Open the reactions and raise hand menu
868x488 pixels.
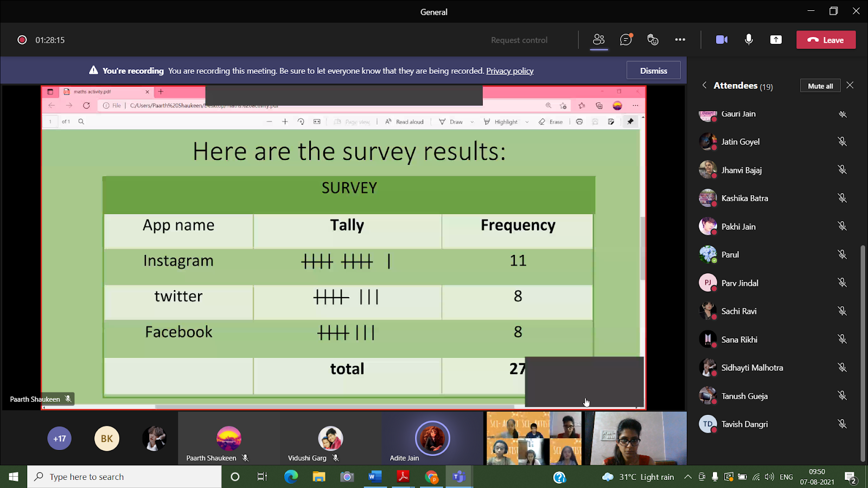pyautogui.click(x=653, y=40)
